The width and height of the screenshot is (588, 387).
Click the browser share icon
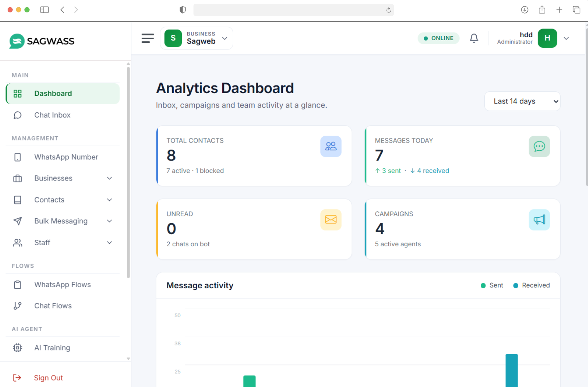click(x=542, y=10)
